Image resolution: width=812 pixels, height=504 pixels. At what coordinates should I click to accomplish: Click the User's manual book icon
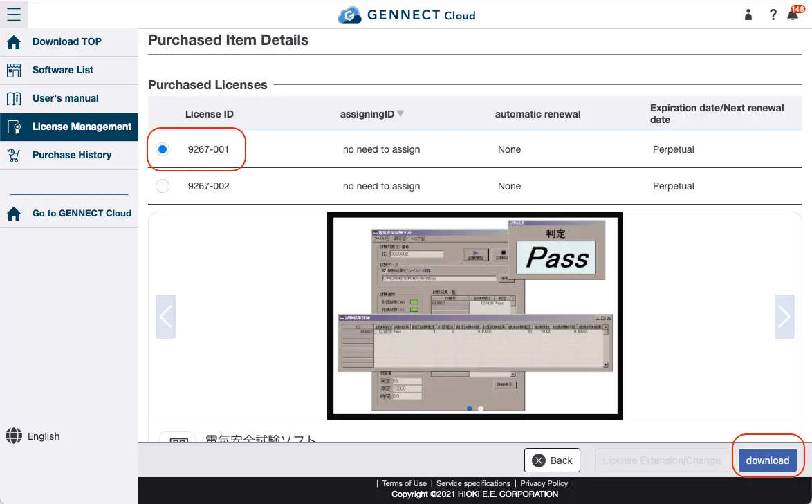pos(14,99)
